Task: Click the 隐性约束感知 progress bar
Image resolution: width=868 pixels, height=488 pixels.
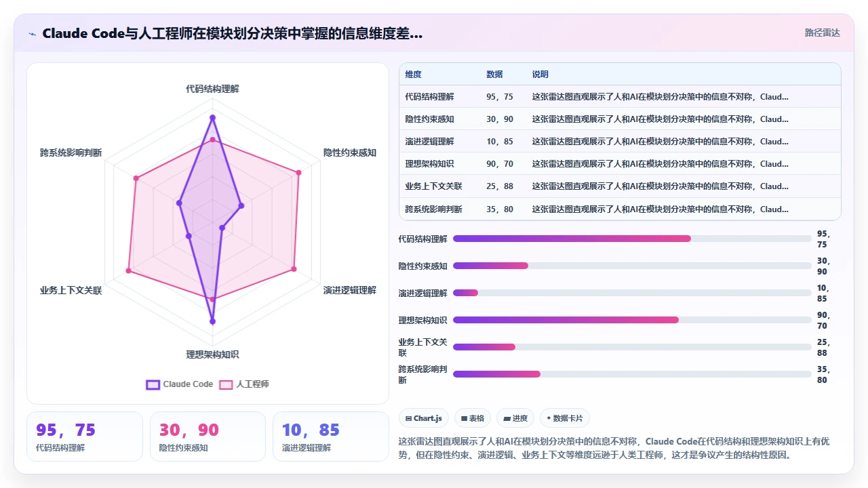Action: pyautogui.click(x=632, y=266)
